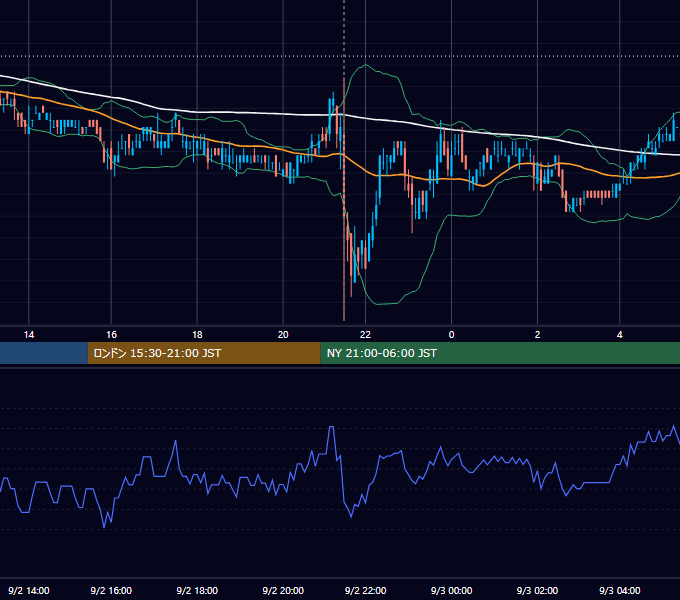680x600 pixels.
Task: Click the blue session band before ロンドン
Action: [44, 353]
